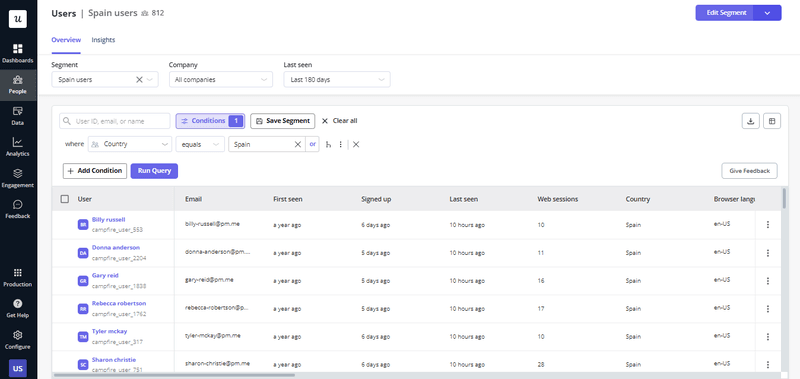The height and width of the screenshot is (379, 800).
Task: Open the Dashboards section
Action: pos(18,54)
